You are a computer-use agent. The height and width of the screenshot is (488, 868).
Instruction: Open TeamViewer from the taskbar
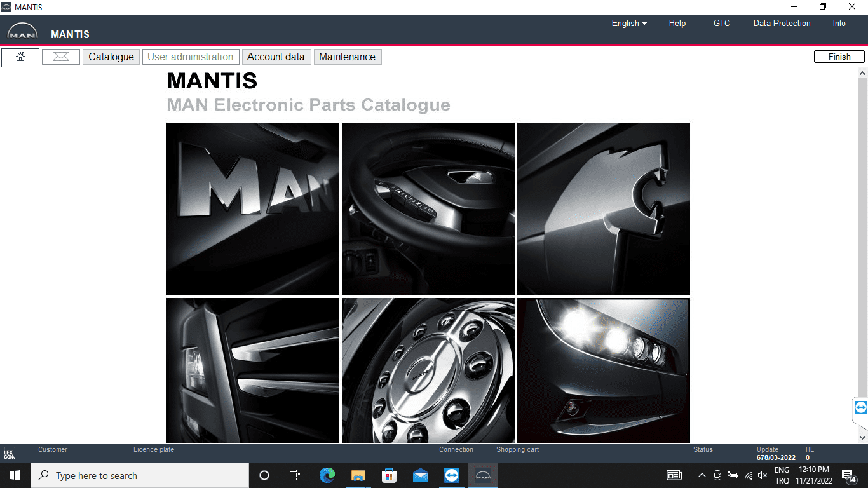[x=452, y=475]
